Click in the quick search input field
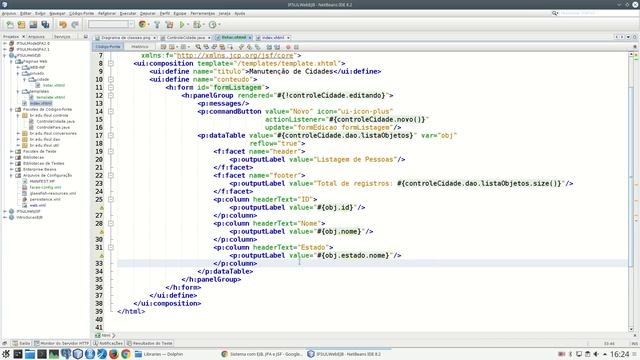Viewport: 640px width, 360px height. click(598, 13)
